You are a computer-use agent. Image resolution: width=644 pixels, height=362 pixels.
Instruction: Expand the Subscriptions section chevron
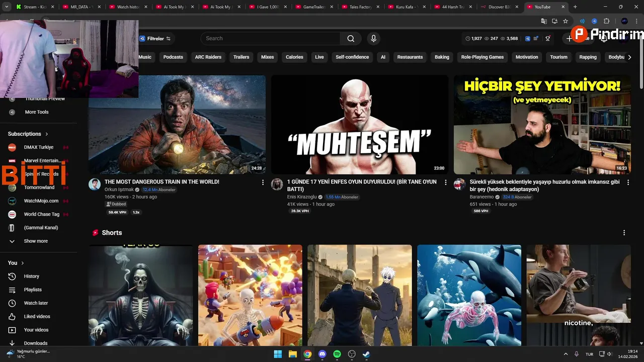tap(47, 134)
